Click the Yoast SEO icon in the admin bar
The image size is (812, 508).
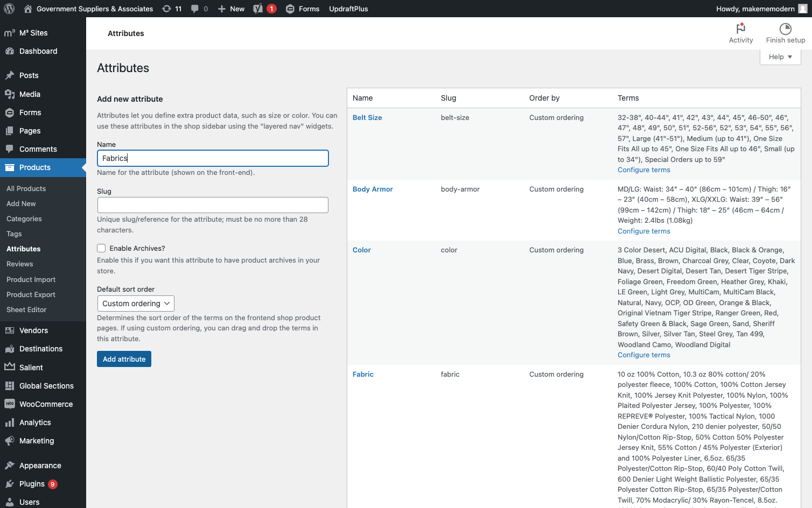[258, 9]
